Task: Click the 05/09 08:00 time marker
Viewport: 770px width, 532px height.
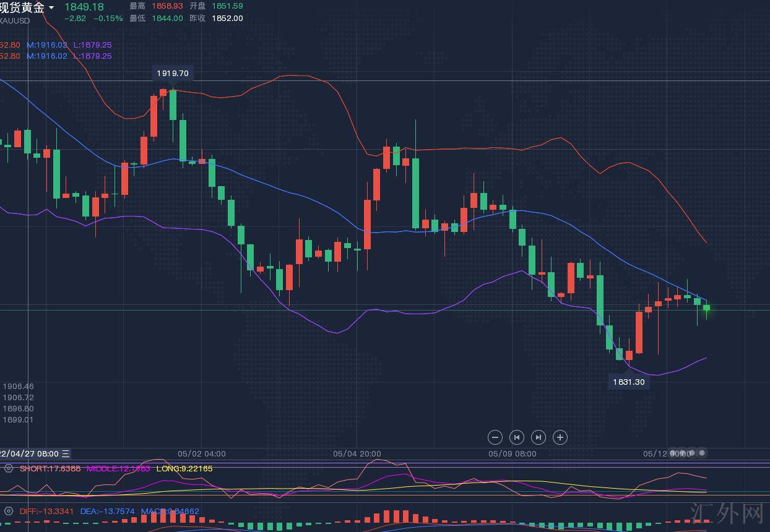Action: 513,453
